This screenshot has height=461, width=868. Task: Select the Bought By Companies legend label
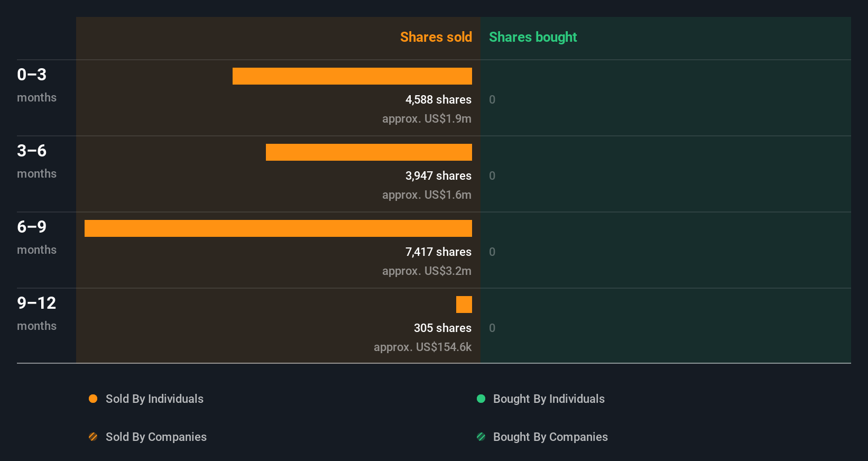click(x=550, y=437)
